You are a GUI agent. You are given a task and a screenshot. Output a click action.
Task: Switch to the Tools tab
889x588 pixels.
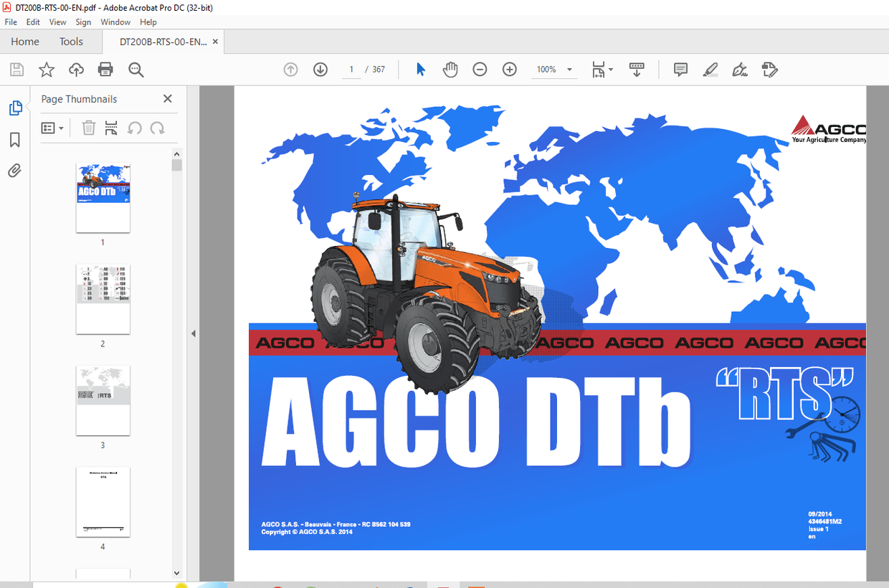point(71,41)
